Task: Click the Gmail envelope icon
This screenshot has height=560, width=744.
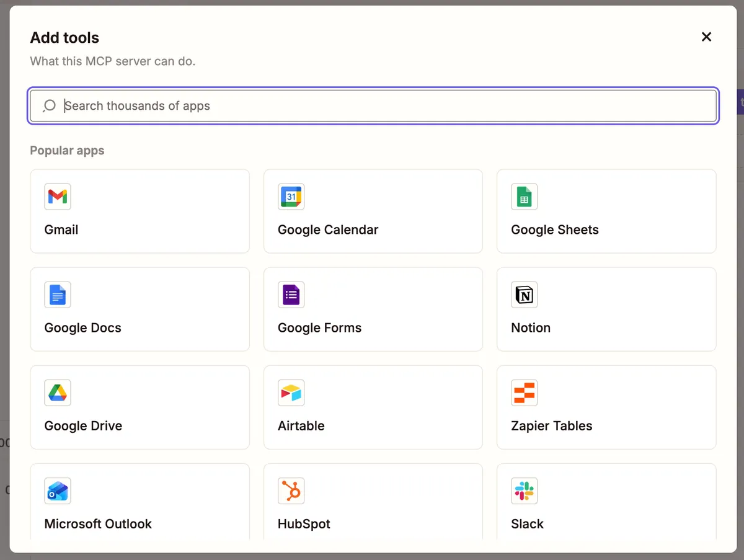Action: (58, 197)
